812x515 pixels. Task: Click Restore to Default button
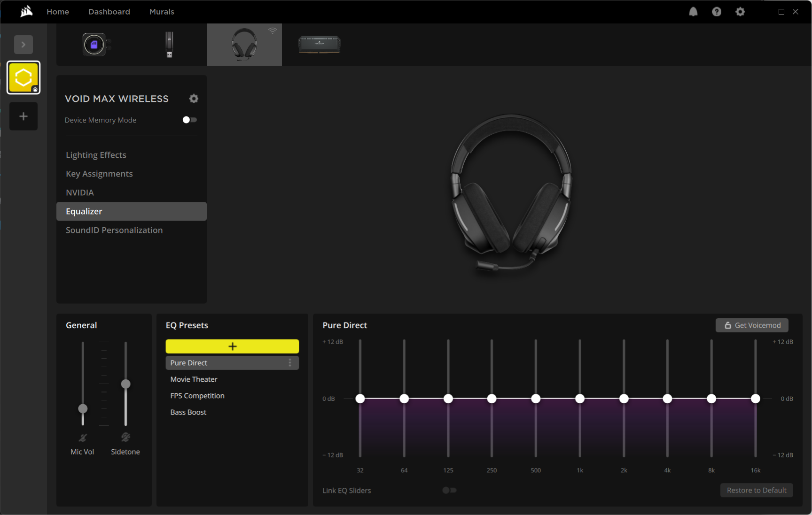click(x=757, y=490)
